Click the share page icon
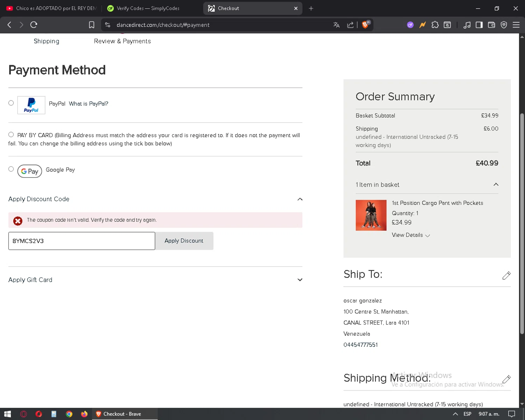 (350, 25)
